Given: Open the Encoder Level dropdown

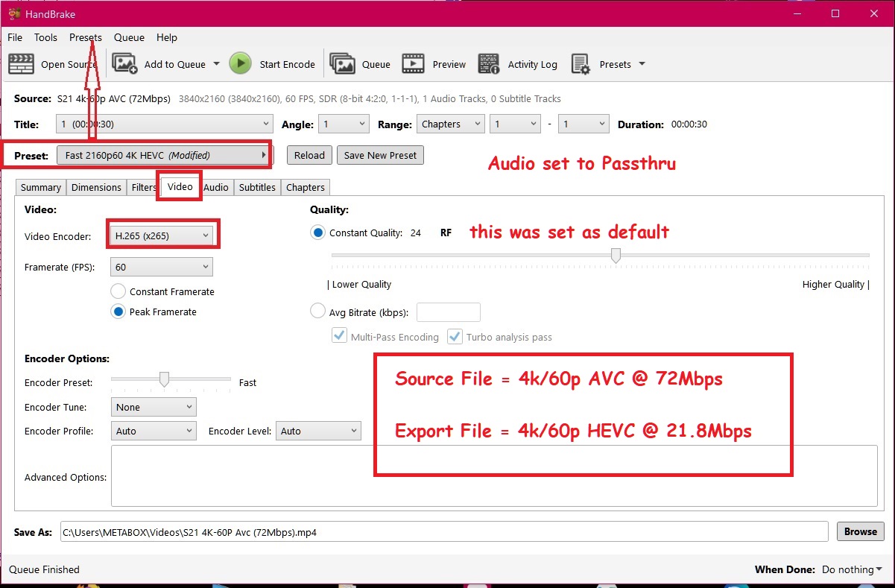Looking at the screenshot, I should [318, 431].
